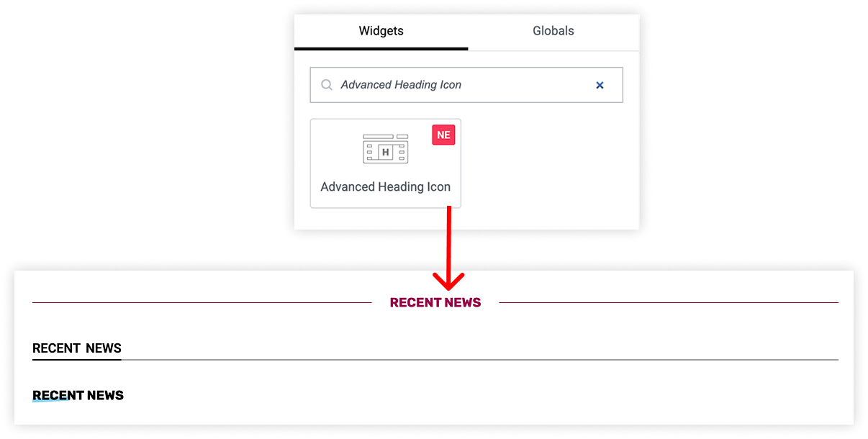
Task: Click the Advanced Heading Icon widget label
Action: [386, 187]
